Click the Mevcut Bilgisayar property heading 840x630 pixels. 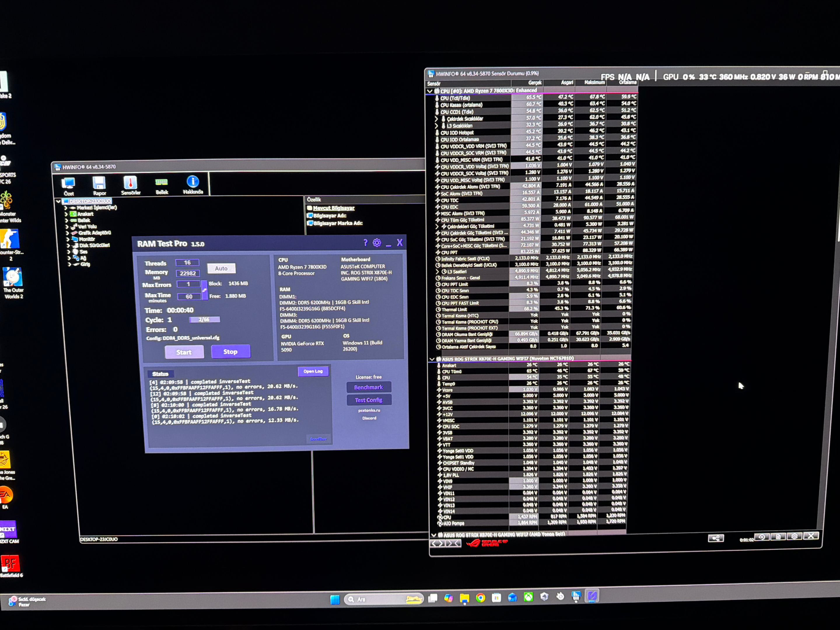[333, 208]
